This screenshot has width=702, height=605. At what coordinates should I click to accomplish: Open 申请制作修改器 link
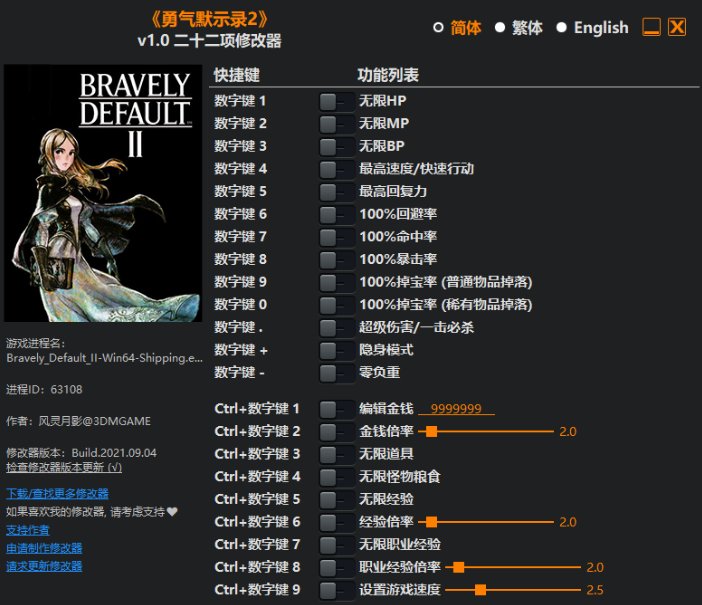pyautogui.click(x=44, y=548)
